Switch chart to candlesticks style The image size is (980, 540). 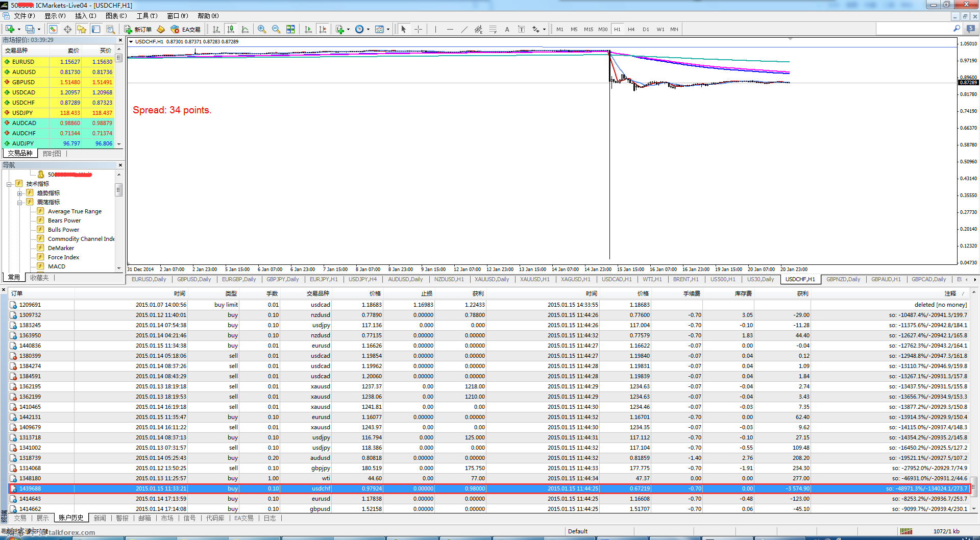[x=231, y=29]
